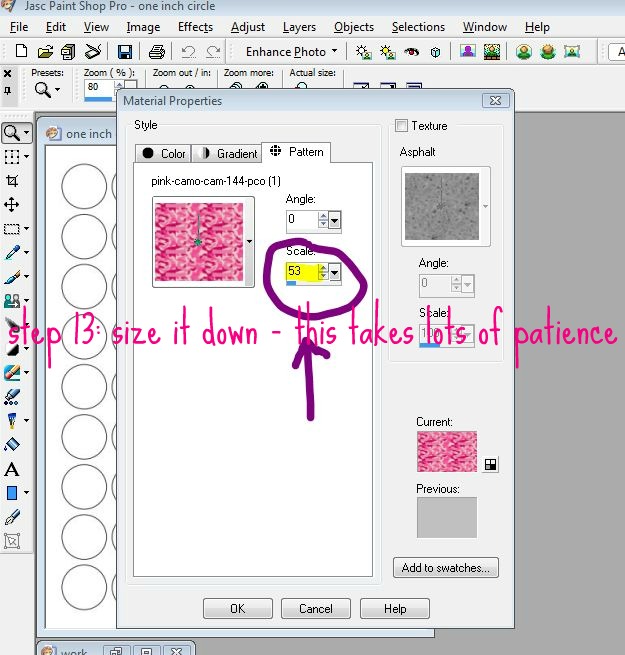Click the pink camo pattern preview
The width and height of the screenshot is (625, 655).
[x=199, y=242]
